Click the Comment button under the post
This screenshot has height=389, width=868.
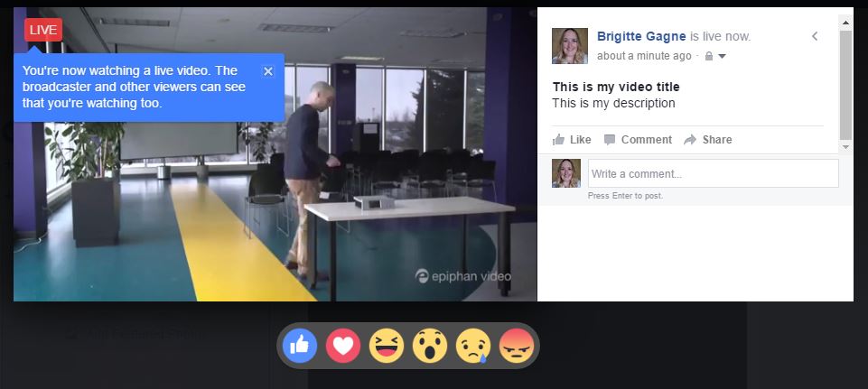coord(638,140)
